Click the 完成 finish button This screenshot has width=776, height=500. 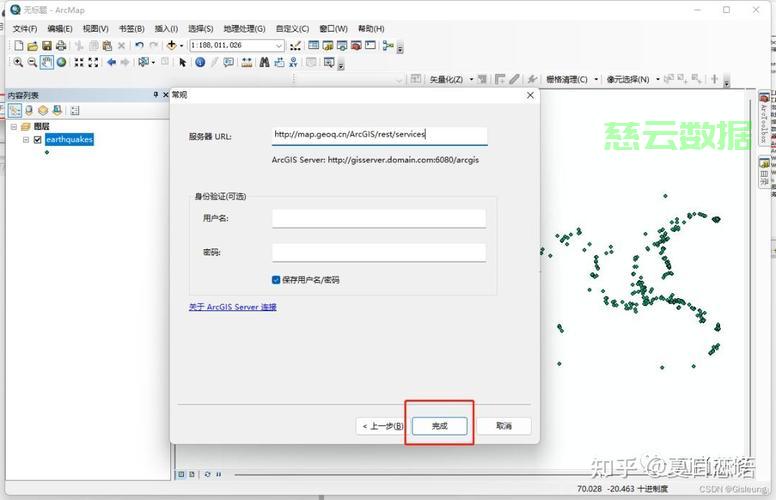[439, 426]
